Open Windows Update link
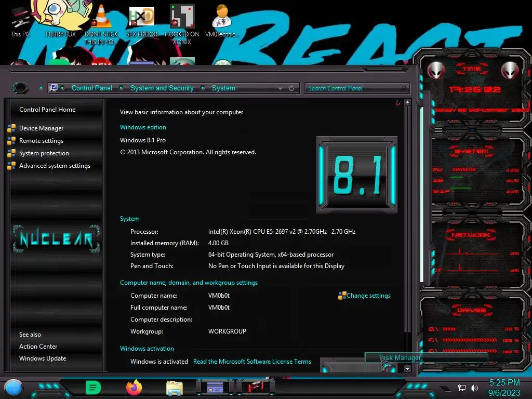This screenshot has height=399, width=532. 43,358
